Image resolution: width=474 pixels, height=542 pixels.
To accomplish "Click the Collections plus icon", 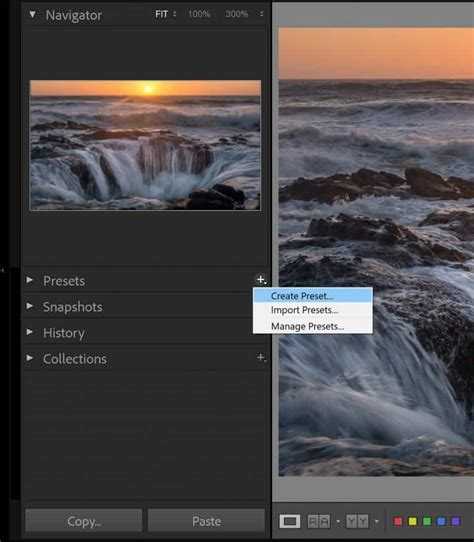I will coord(261,357).
